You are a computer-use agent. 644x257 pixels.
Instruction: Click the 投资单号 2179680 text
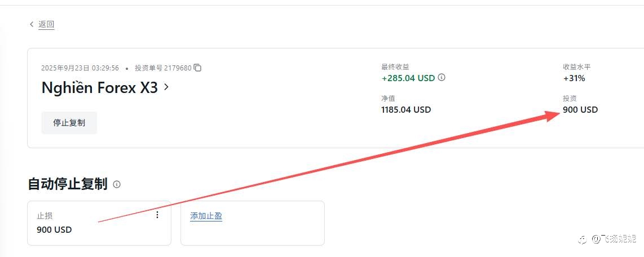click(x=162, y=68)
